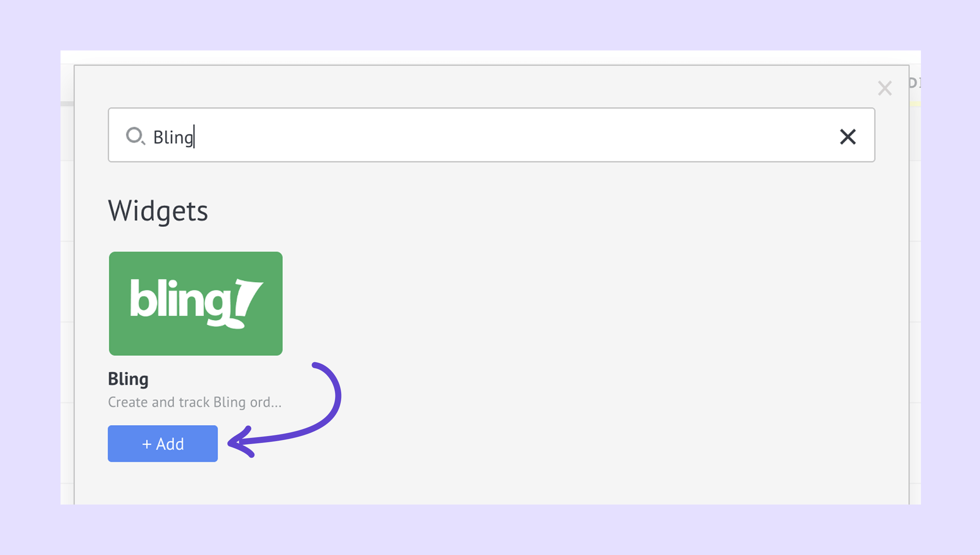Focus the search field containing Bling
The width and height of the screenshot is (980, 555).
point(491,135)
